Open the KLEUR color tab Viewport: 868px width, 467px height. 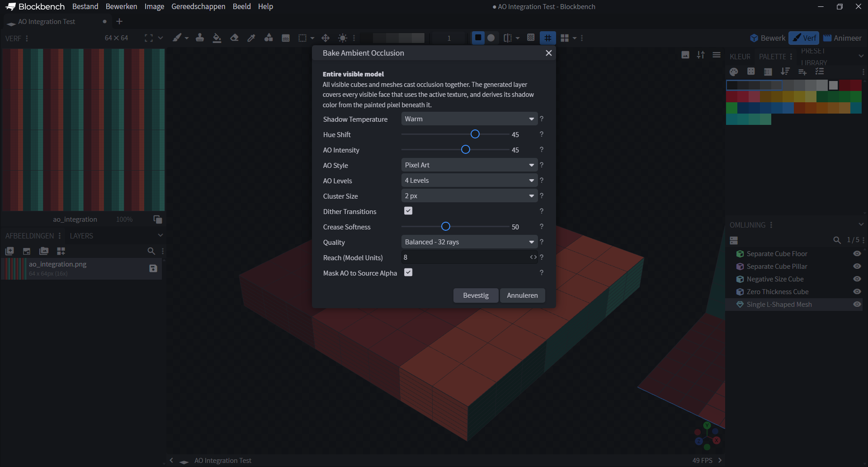click(740, 57)
